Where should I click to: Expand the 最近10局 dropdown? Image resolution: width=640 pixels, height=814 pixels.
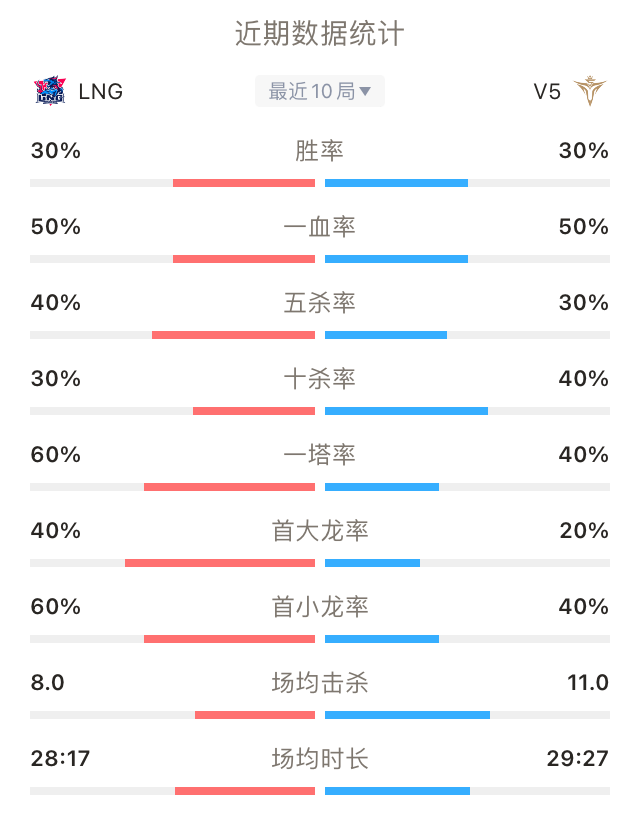320,91
